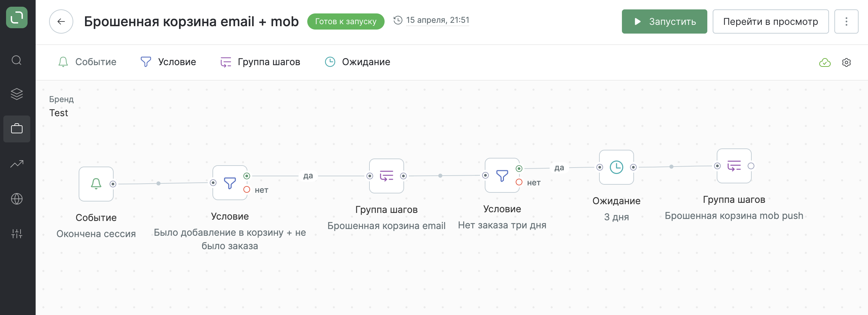Click the Брошенная корзина mob push caption
Screen dimensions: 868x315
(x=734, y=216)
